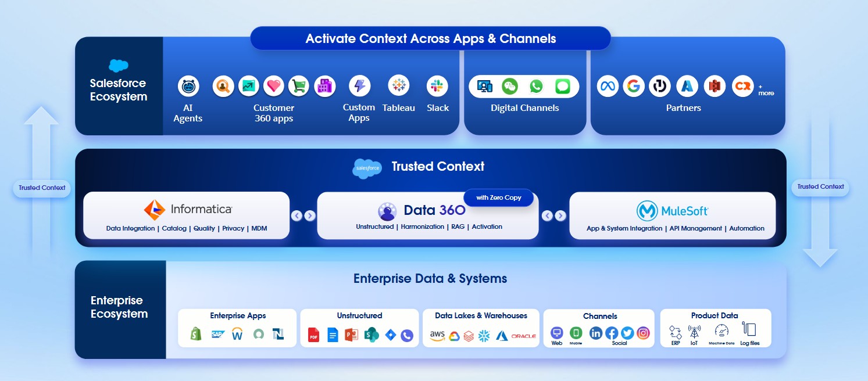Open the Tableau icon

click(x=399, y=87)
